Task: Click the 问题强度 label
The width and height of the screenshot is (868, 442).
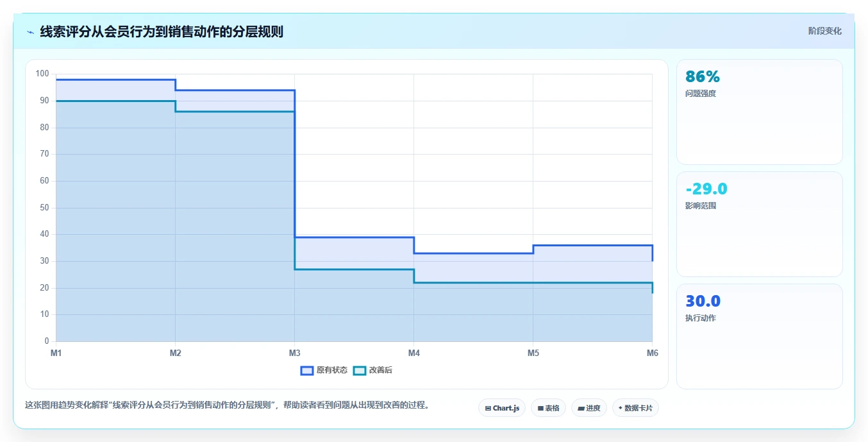Action: click(701, 94)
